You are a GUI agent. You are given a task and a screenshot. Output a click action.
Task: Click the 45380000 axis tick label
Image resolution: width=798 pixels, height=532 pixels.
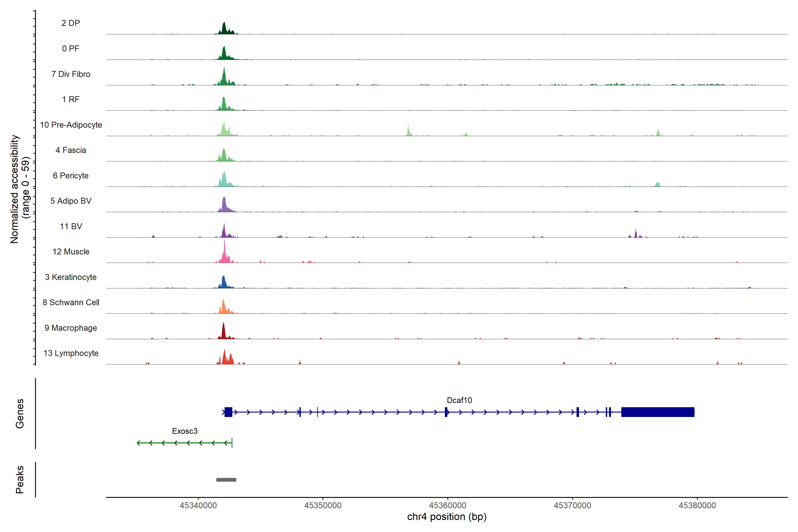click(x=697, y=505)
